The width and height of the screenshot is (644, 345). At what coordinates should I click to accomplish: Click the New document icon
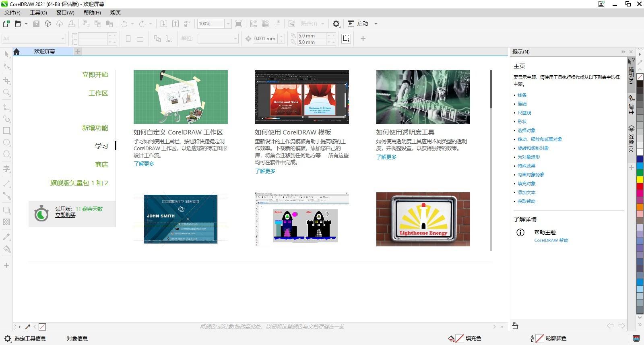6,24
